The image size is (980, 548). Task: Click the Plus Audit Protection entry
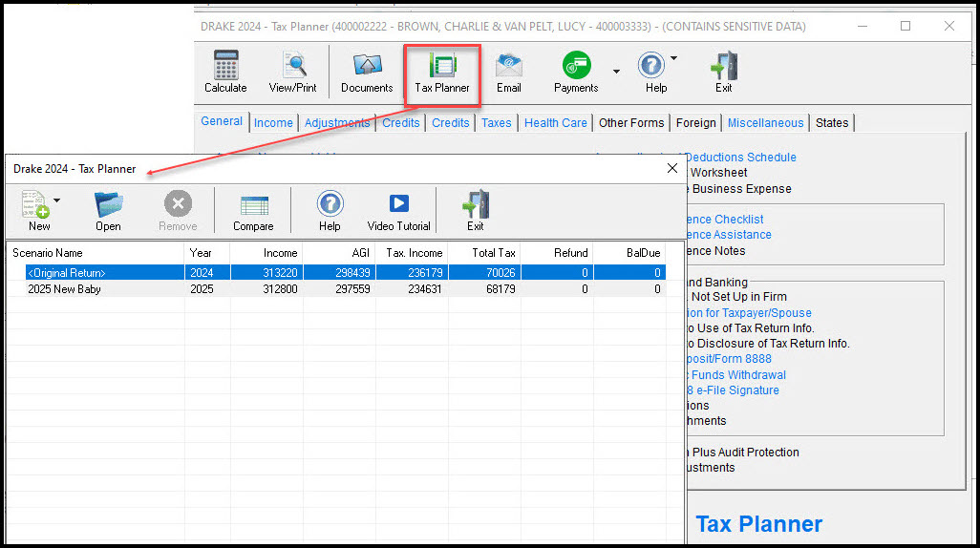(x=742, y=453)
